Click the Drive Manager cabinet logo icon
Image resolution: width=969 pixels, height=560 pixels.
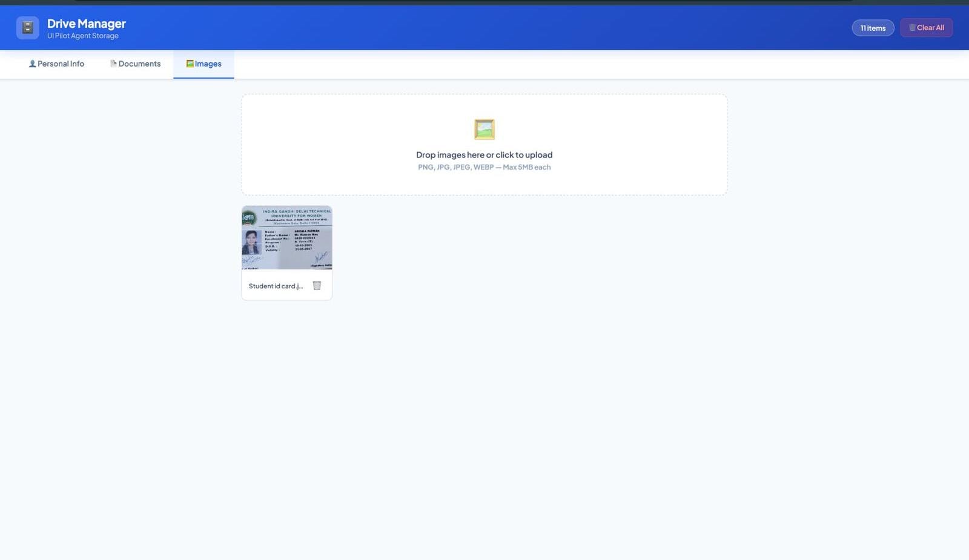click(27, 28)
